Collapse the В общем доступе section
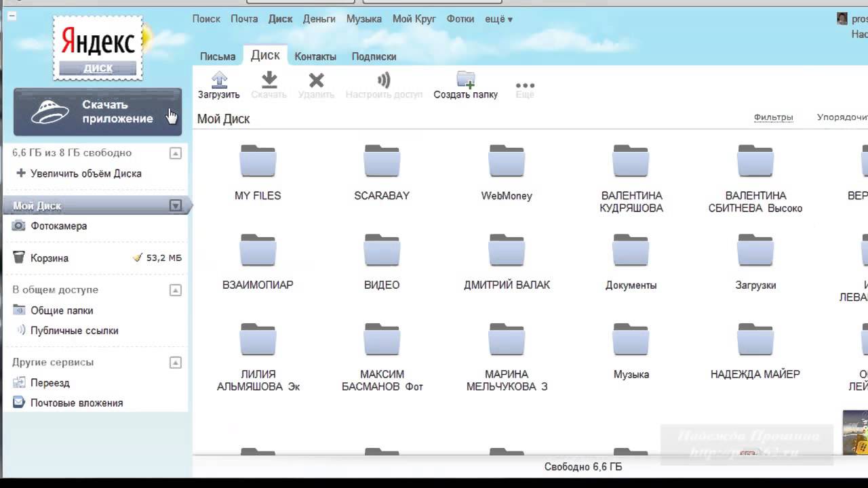The image size is (868, 488). (x=176, y=290)
